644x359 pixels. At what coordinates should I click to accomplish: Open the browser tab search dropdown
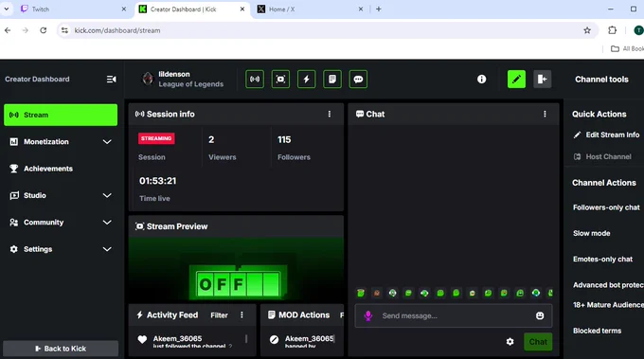pos(7,9)
